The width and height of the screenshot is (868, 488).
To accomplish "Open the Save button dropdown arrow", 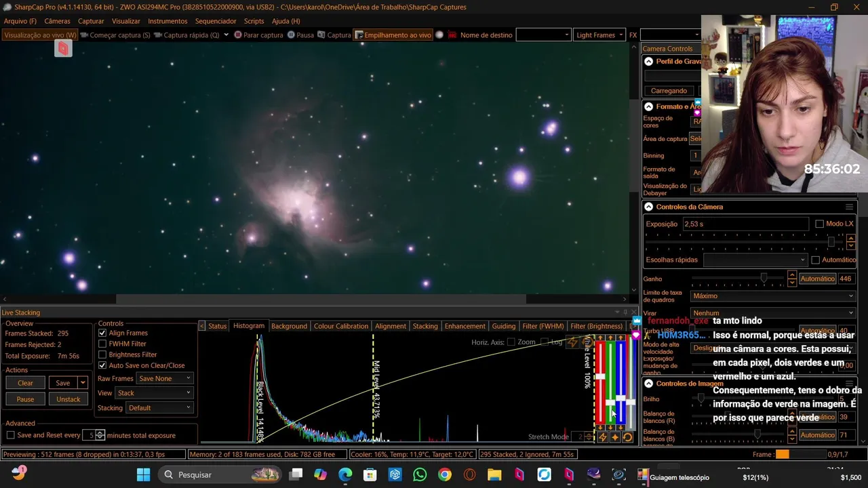I will point(83,383).
